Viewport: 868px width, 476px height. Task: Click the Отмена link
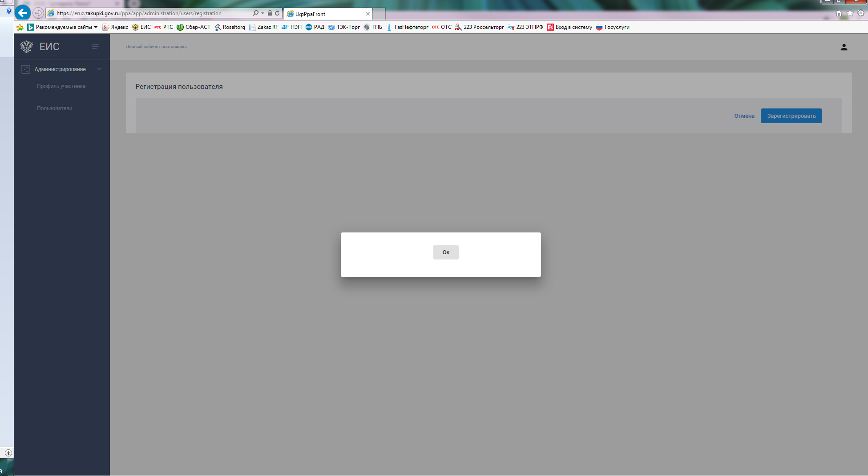coord(744,116)
